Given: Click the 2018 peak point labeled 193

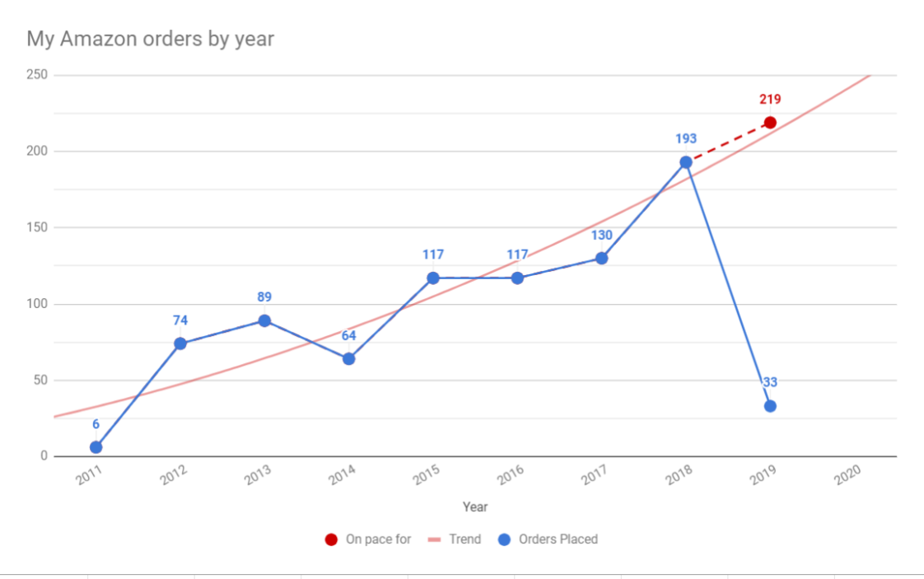Looking at the screenshot, I should tap(686, 162).
